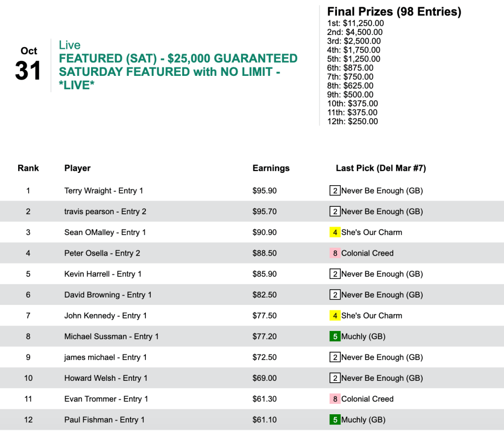Click the Last Pick (Del Mar #7) header

point(381,168)
